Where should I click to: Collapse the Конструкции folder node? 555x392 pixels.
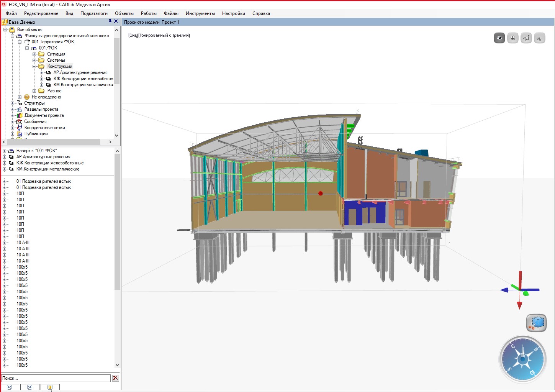[x=34, y=66]
